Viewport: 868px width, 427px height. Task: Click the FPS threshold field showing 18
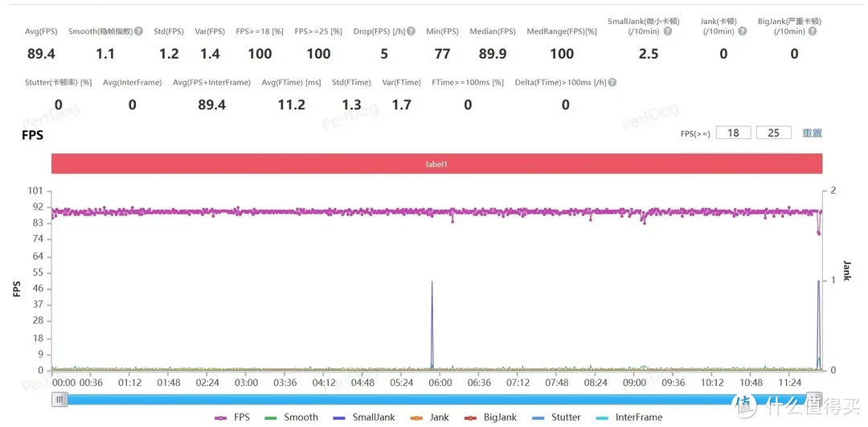[733, 133]
